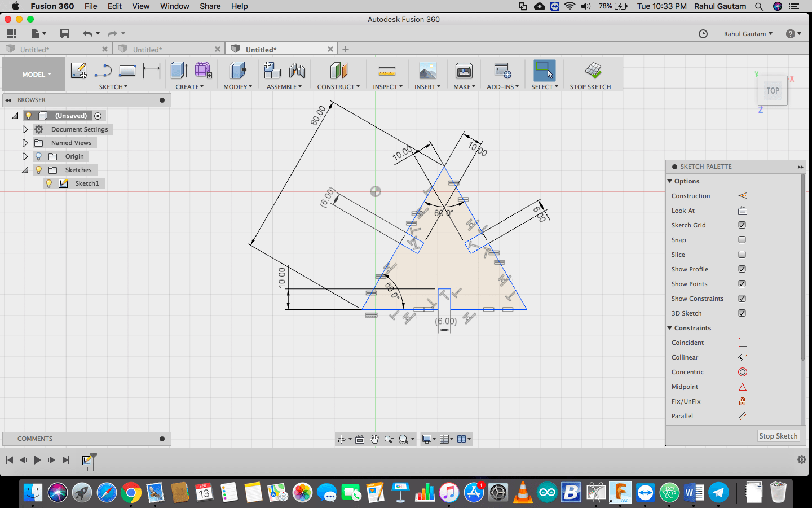Click the Undo arrow

87,34
